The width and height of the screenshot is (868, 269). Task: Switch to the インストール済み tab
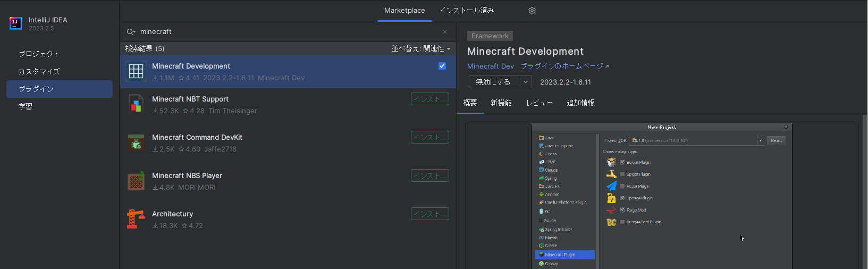click(467, 11)
